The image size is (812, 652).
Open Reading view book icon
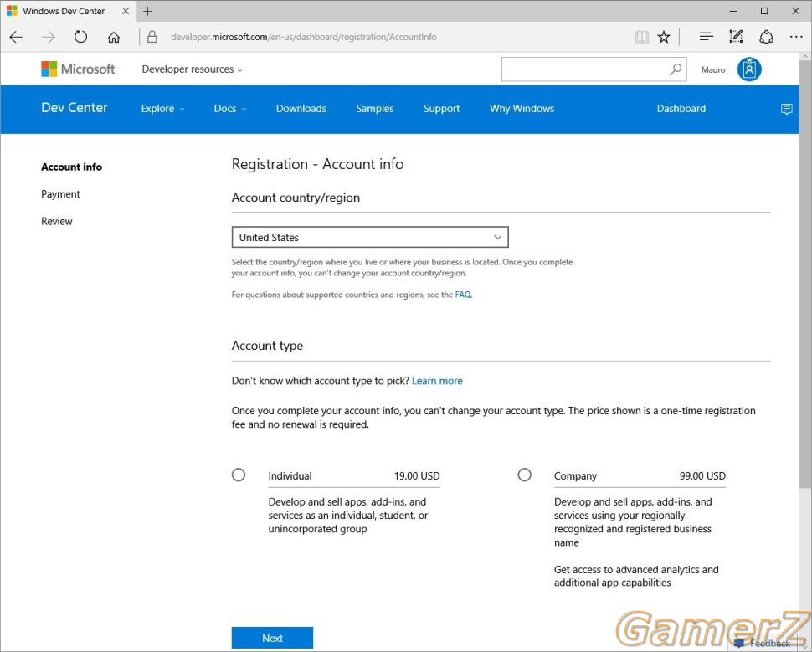point(641,37)
